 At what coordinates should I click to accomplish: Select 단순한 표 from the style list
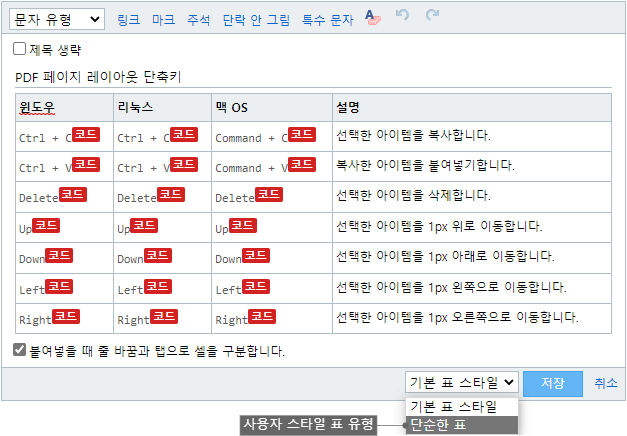click(461, 425)
